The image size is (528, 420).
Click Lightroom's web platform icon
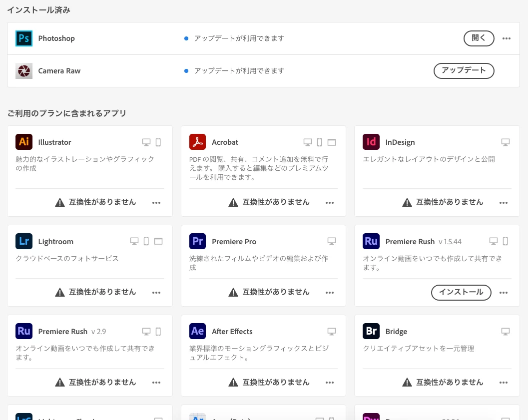pyautogui.click(x=158, y=241)
